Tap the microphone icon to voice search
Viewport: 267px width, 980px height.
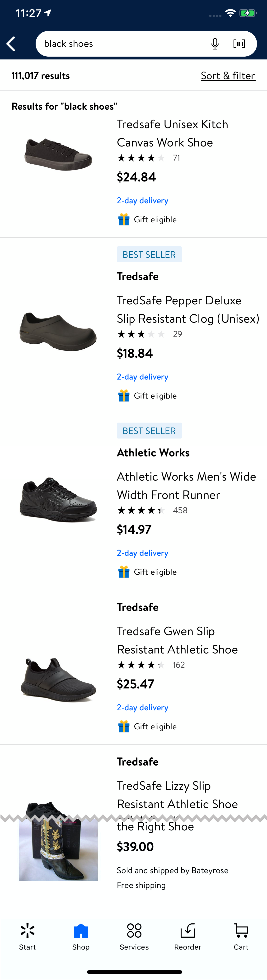coord(215,43)
